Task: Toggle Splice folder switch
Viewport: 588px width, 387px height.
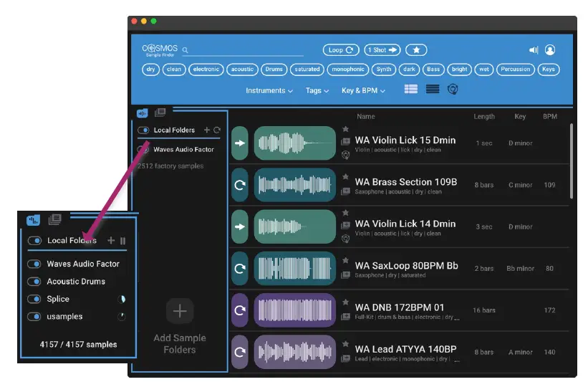Action: (x=34, y=299)
